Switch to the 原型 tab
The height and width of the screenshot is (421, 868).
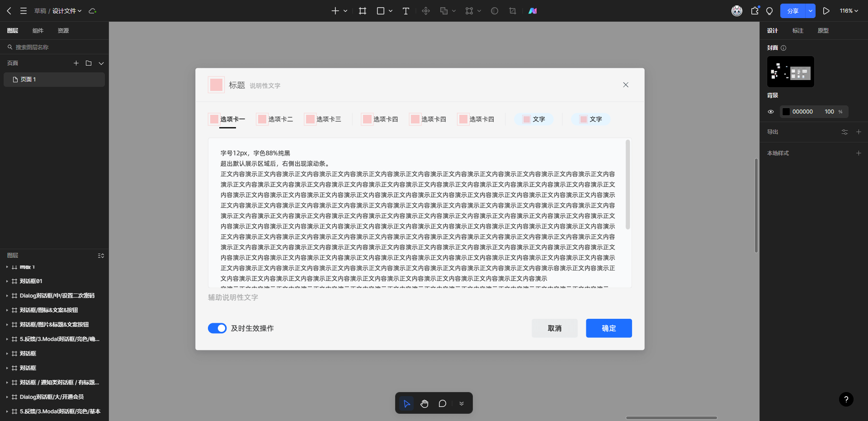click(823, 31)
